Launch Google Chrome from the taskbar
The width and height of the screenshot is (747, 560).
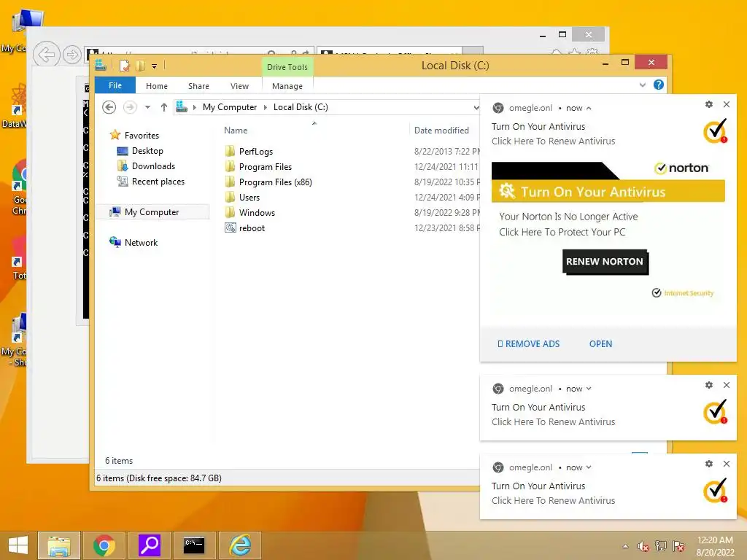(104, 545)
